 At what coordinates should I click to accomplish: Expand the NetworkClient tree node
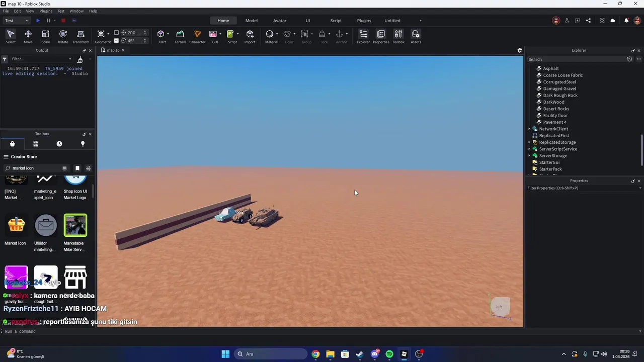(529, 129)
